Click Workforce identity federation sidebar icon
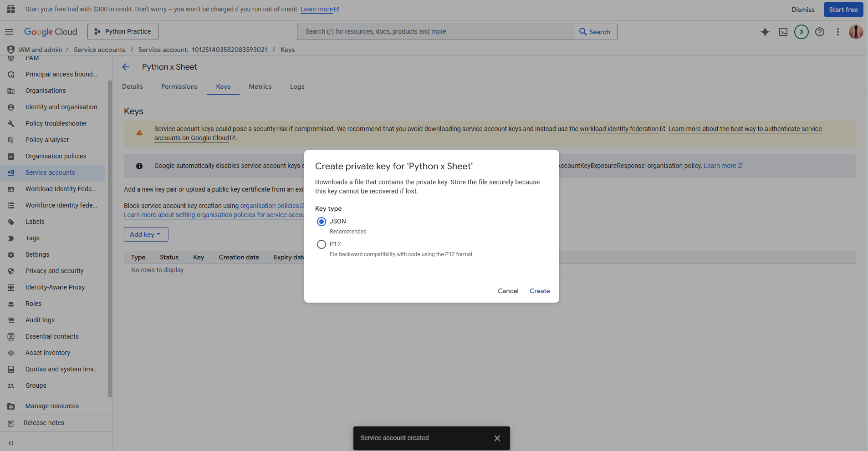868x451 pixels. pos(11,205)
